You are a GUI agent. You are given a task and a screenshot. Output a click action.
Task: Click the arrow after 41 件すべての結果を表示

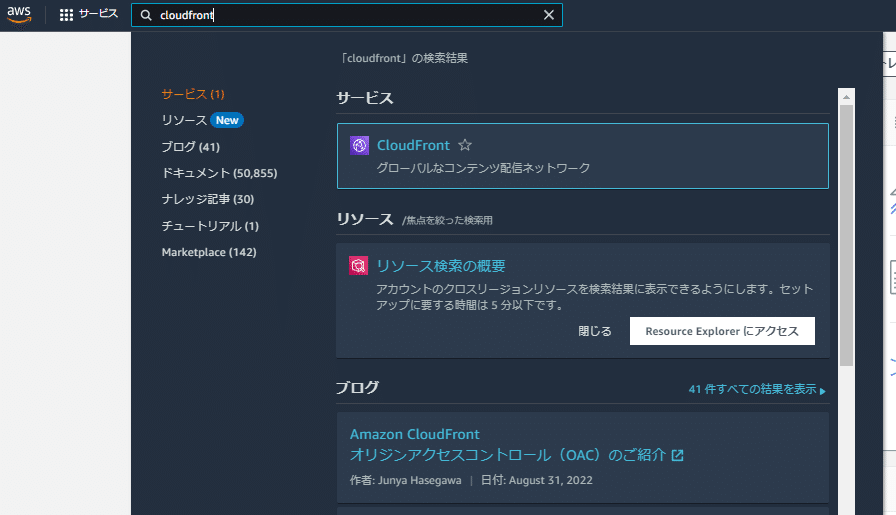tap(822, 392)
